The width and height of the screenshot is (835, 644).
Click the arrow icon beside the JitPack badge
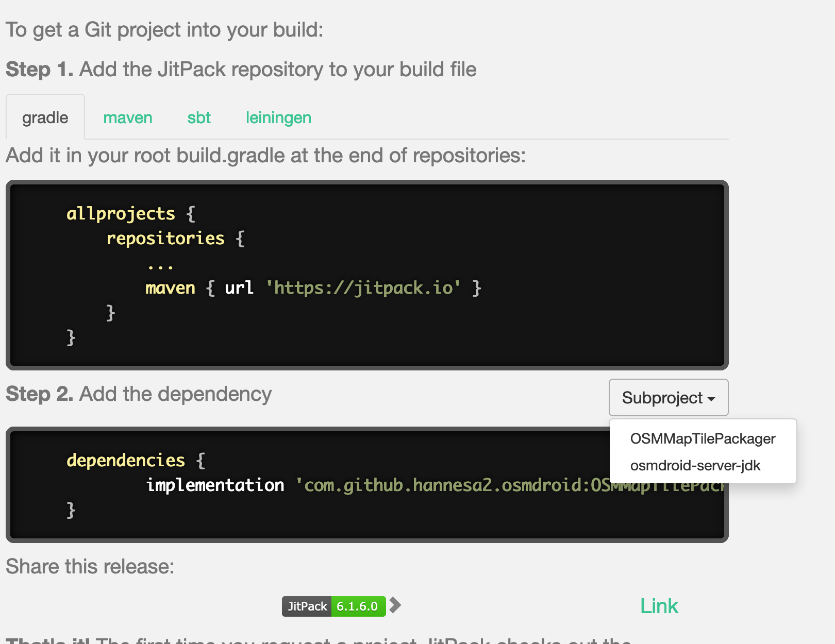pyautogui.click(x=396, y=606)
